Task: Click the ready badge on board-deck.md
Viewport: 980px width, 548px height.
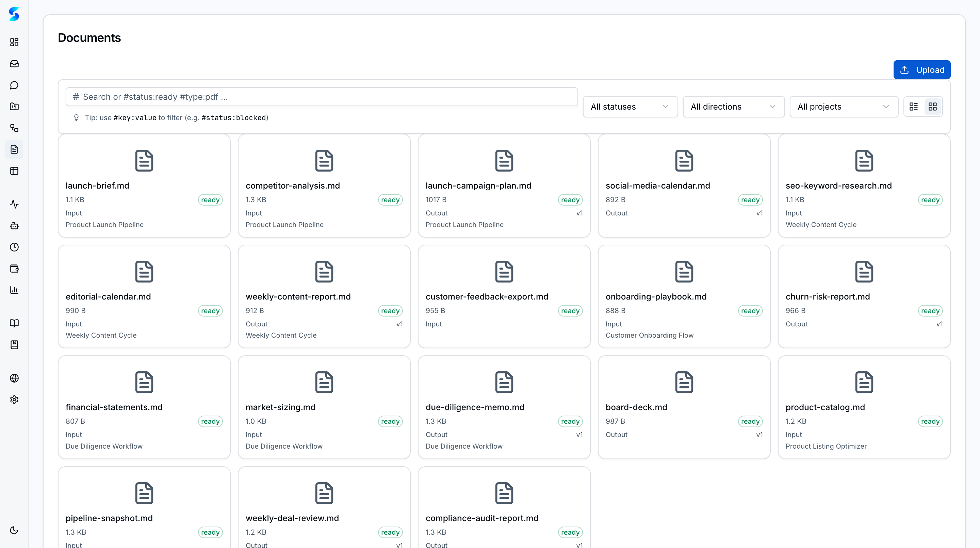Action: point(750,421)
